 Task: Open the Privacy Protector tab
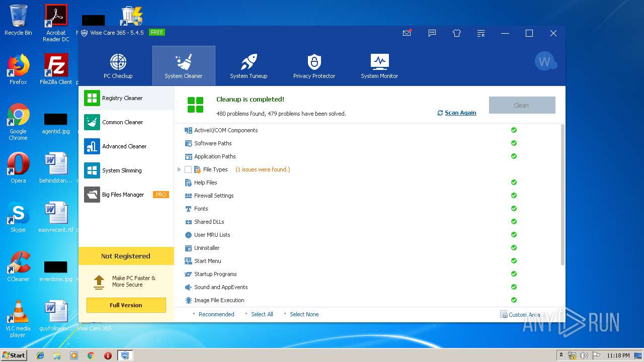click(x=314, y=66)
